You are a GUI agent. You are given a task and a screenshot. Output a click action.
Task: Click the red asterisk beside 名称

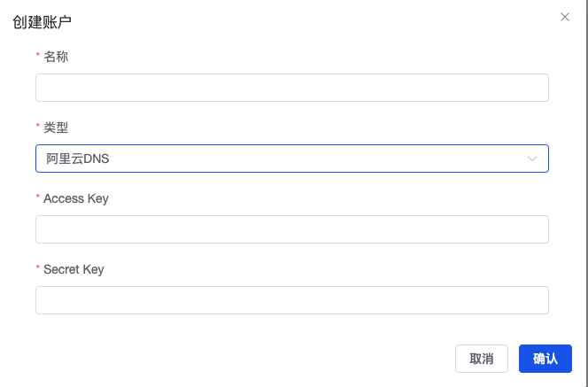37,57
